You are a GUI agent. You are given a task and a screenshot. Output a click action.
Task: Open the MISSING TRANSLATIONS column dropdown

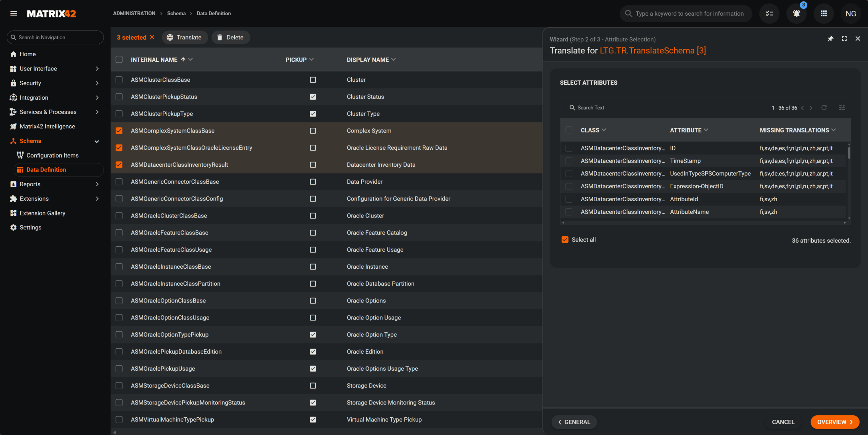[x=834, y=130]
